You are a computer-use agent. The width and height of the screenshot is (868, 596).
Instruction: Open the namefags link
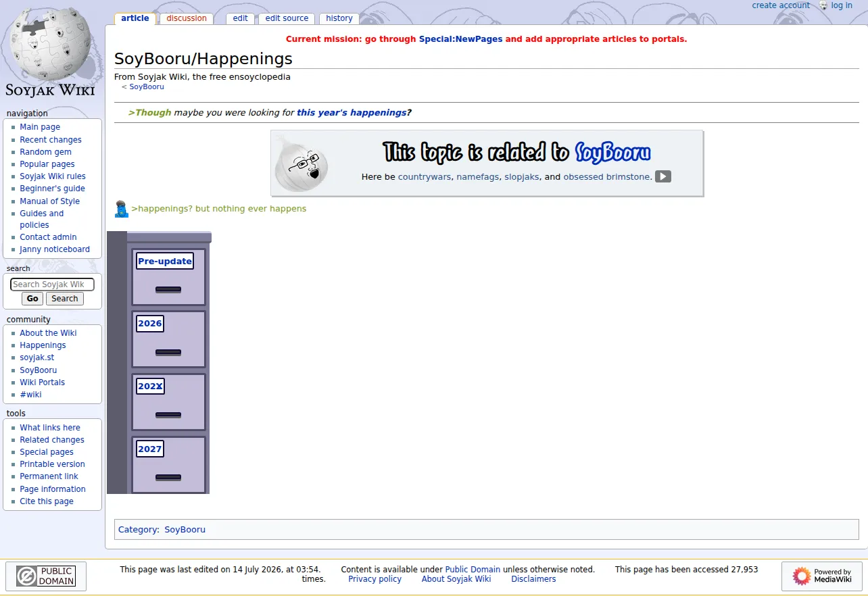click(478, 177)
